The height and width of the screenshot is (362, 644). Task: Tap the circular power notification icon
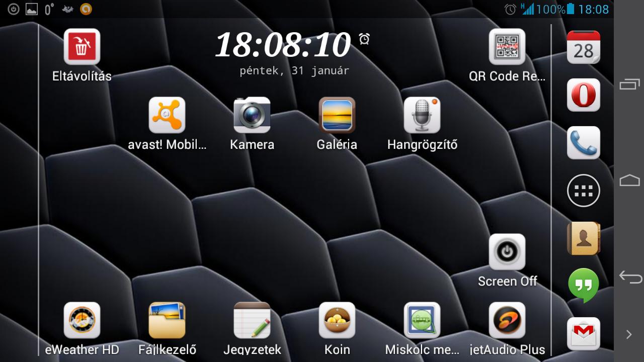[14, 9]
